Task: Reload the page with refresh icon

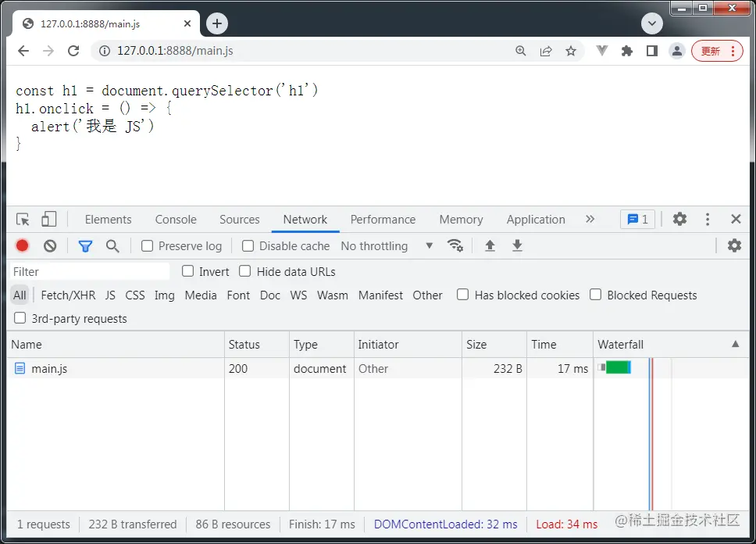Action: [x=73, y=51]
